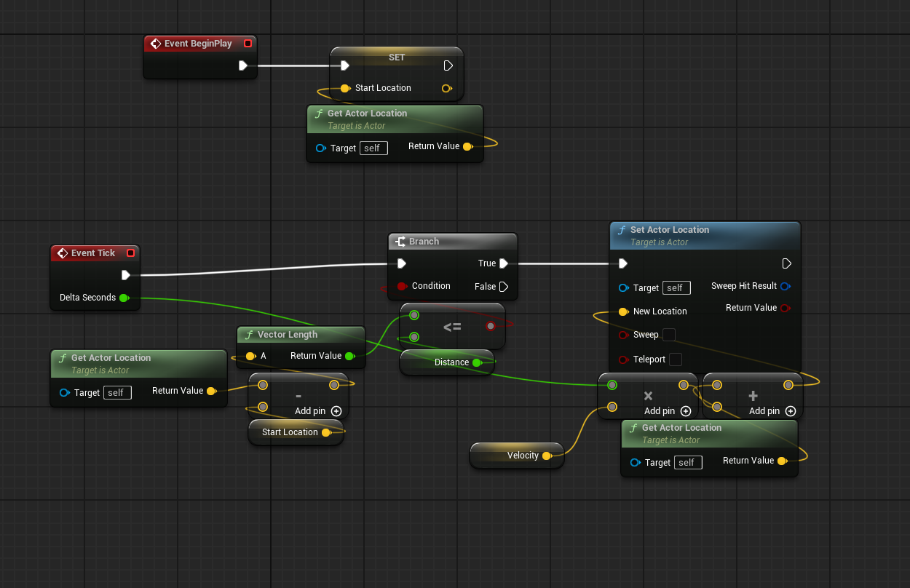Click the Set Actor Location Return Value pin
The image size is (910, 588).
[785, 308]
